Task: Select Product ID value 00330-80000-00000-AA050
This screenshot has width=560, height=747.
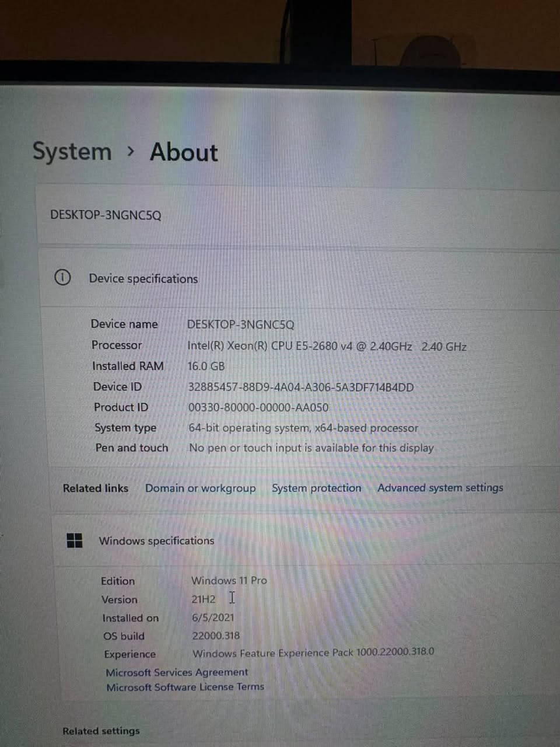Action: pyautogui.click(x=258, y=407)
